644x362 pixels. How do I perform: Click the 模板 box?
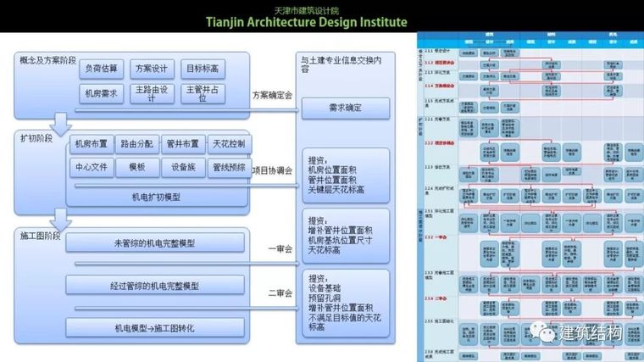pyautogui.click(x=137, y=168)
